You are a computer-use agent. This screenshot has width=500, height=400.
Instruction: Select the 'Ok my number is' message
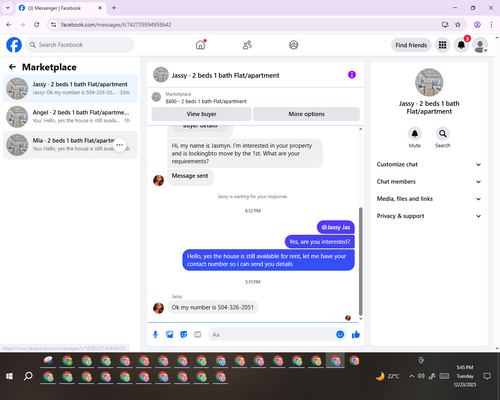(x=213, y=307)
